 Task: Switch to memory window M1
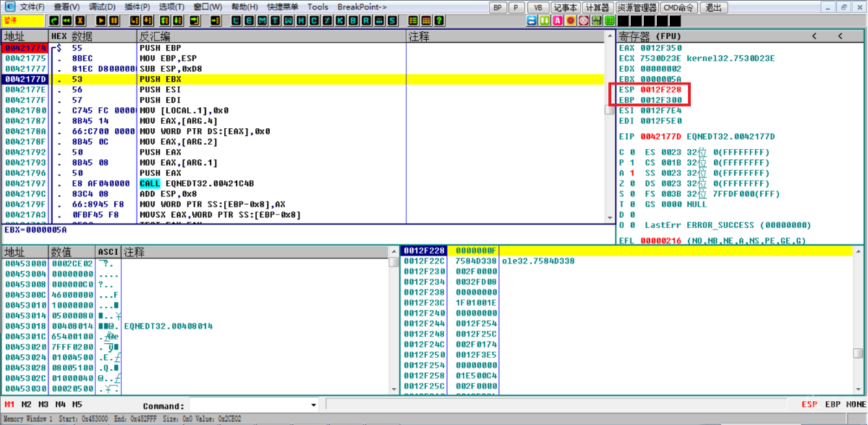[9, 405]
